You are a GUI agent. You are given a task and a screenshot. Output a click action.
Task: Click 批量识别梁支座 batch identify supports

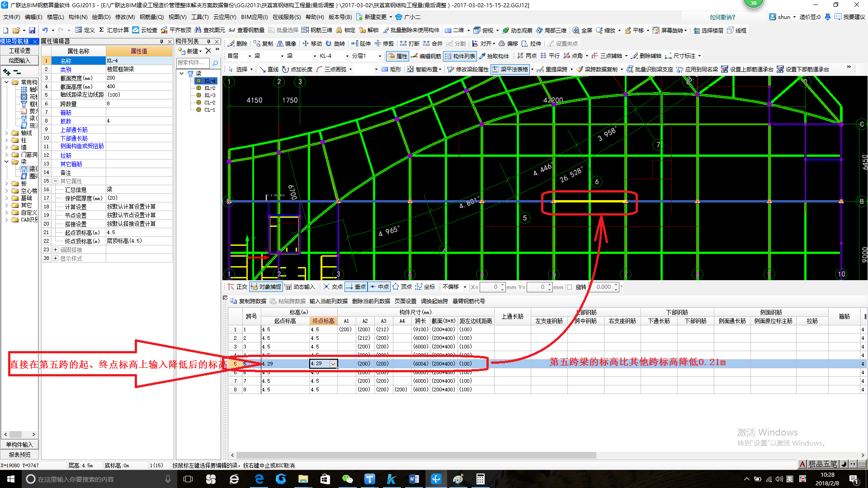point(649,69)
